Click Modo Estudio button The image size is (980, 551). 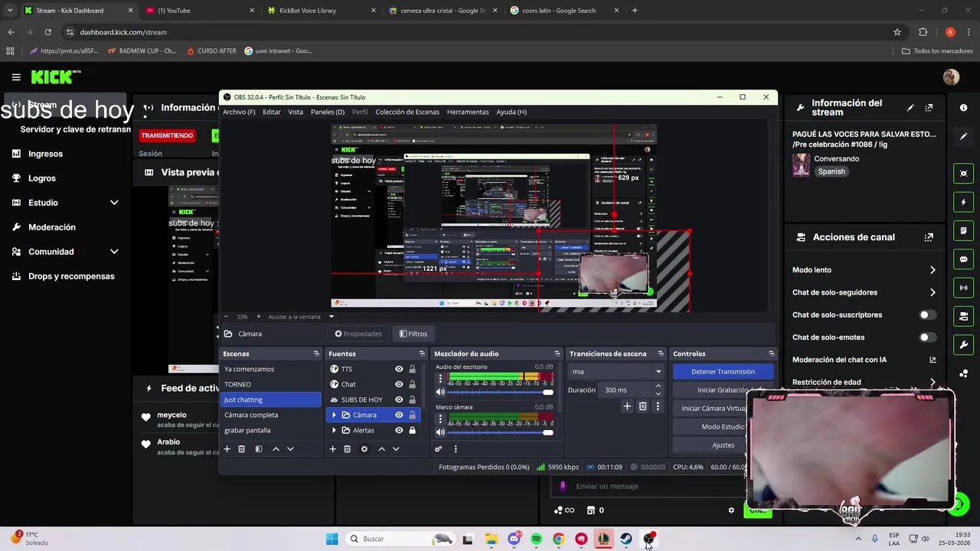pyautogui.click(x=723, y=426)
